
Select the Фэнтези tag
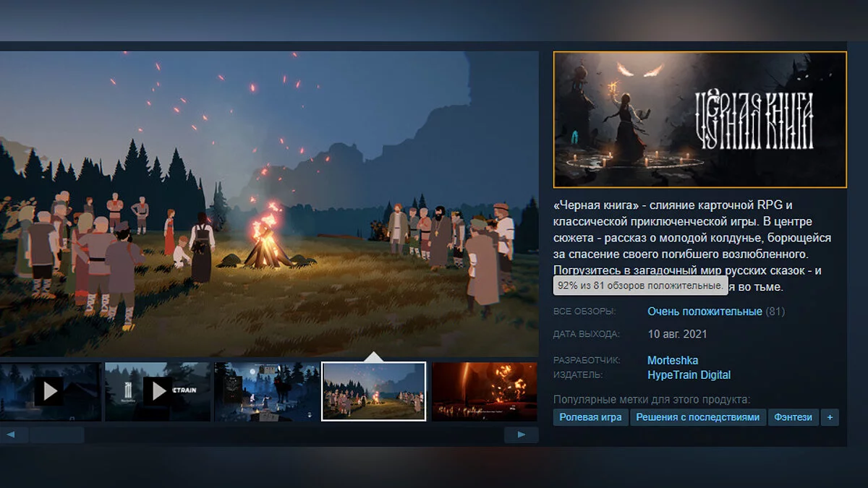coord(793,417)
